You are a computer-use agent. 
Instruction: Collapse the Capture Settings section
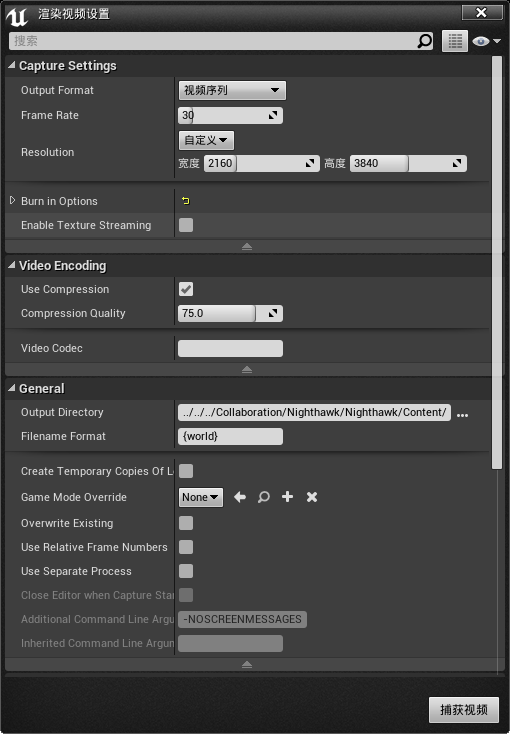pos(12,65)
